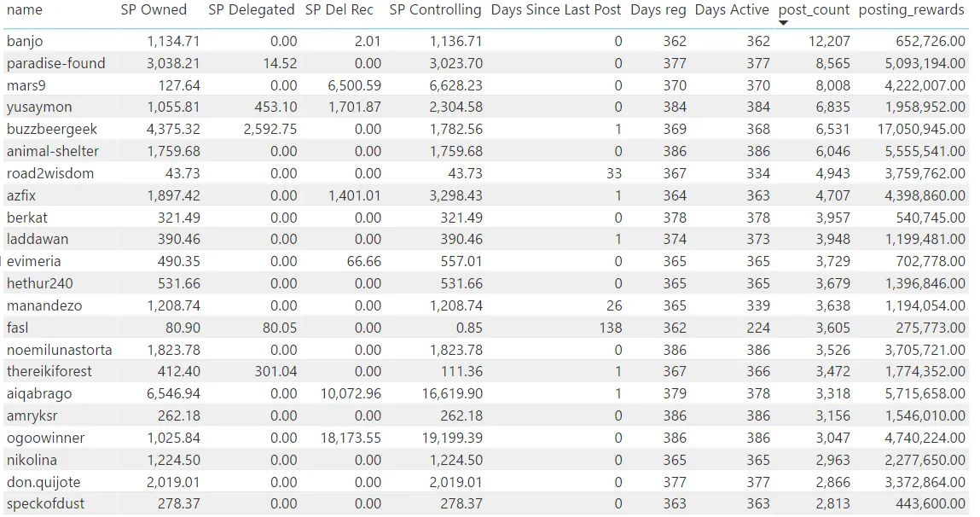The image size is (980, 517).
Task: Select the banjo row name
Action: pyautogui.click(x=25, y=41)
